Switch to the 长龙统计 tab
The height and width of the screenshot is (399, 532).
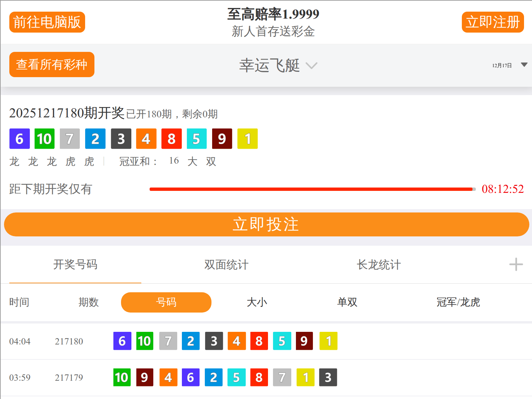click(379, 265)
